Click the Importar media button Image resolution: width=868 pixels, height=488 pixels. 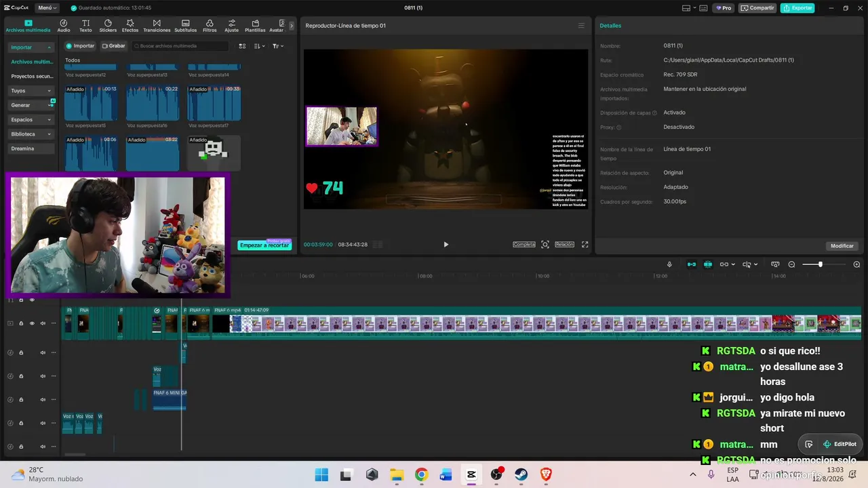point(80,46)
